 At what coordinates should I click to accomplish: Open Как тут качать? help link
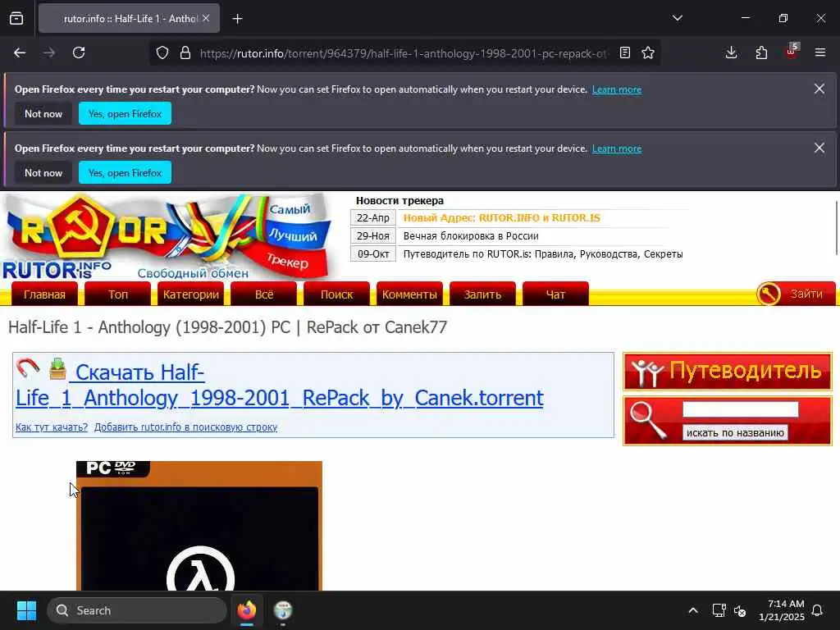[x=52, y=427]
